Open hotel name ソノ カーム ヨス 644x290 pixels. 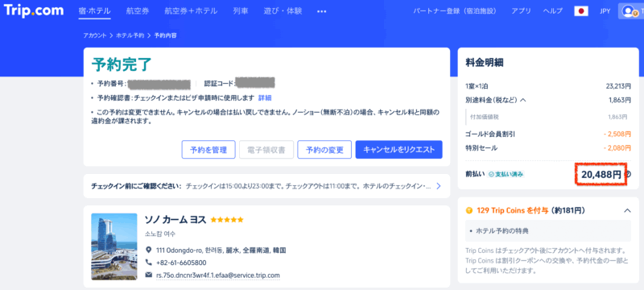pos(175,220)
